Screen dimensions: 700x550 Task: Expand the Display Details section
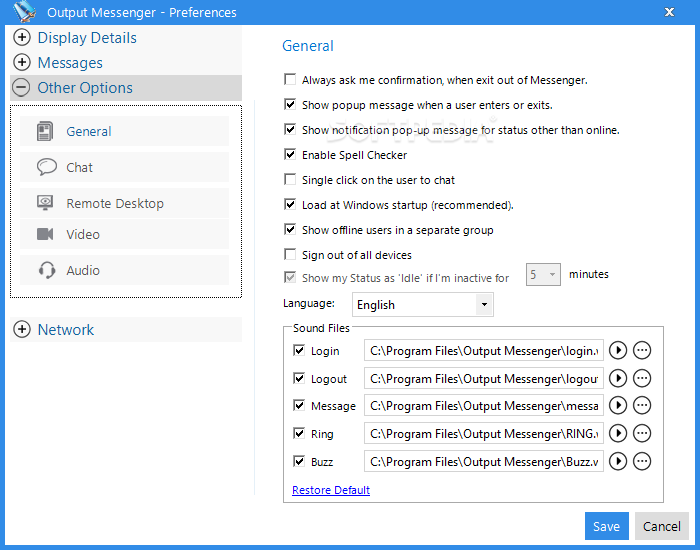[22, 38]
